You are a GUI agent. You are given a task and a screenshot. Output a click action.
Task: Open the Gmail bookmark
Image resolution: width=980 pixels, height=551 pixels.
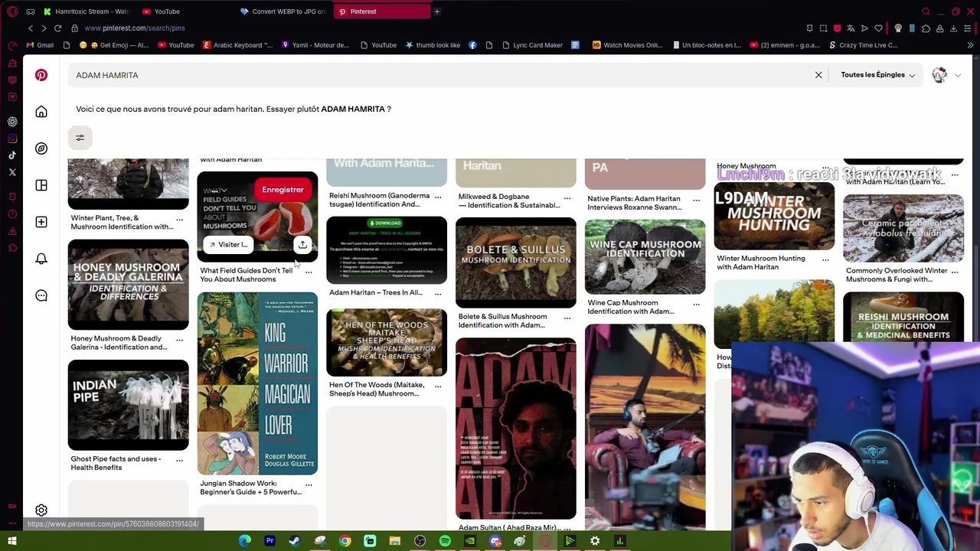tap(40, 45)
